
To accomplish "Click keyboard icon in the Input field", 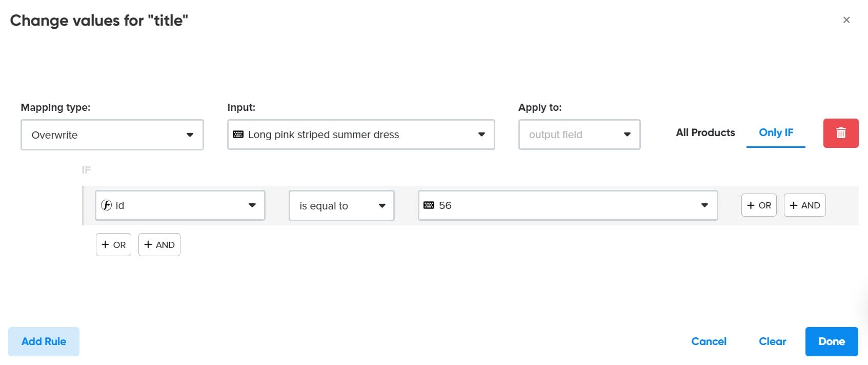I will coord(238,135).
